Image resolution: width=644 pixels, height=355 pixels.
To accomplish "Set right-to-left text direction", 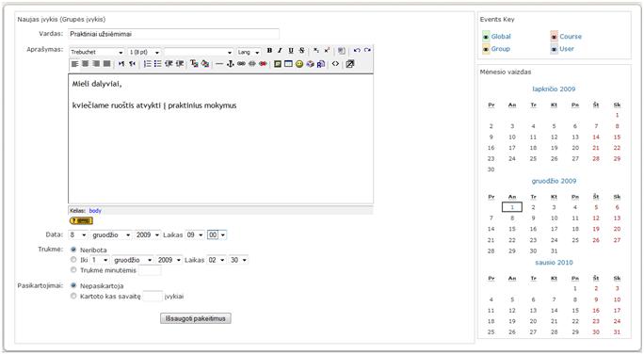I will click(x=132, y=64).
